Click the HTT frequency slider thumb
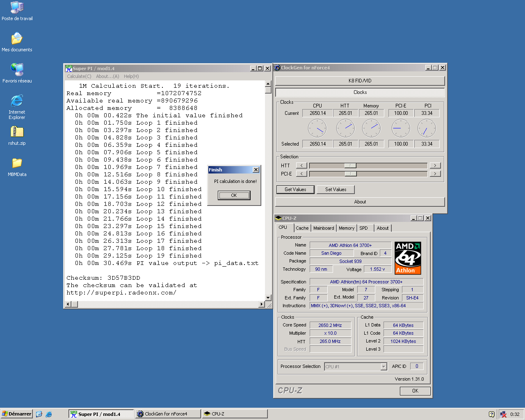525x420 pixels. pyautogui.click(x=350, y=166)
